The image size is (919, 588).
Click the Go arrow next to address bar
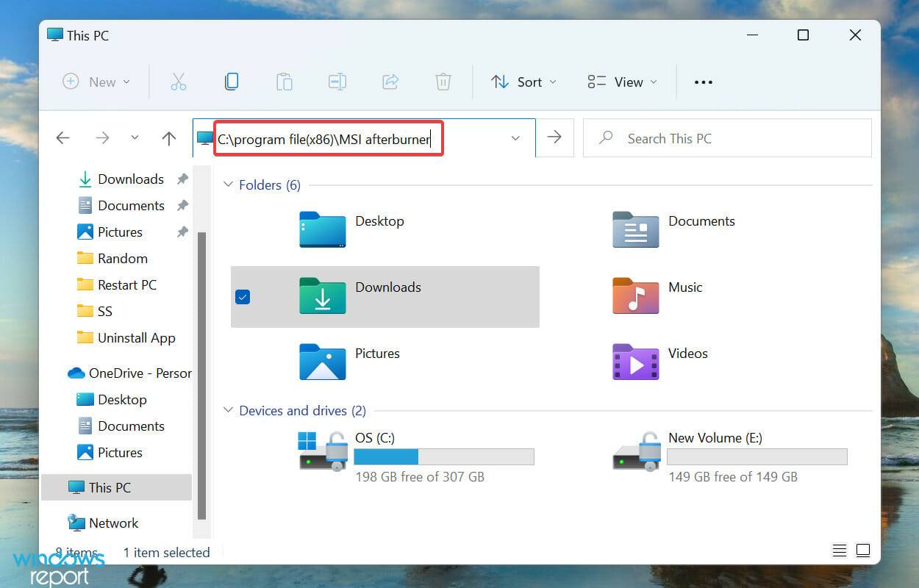click(555, 138)
